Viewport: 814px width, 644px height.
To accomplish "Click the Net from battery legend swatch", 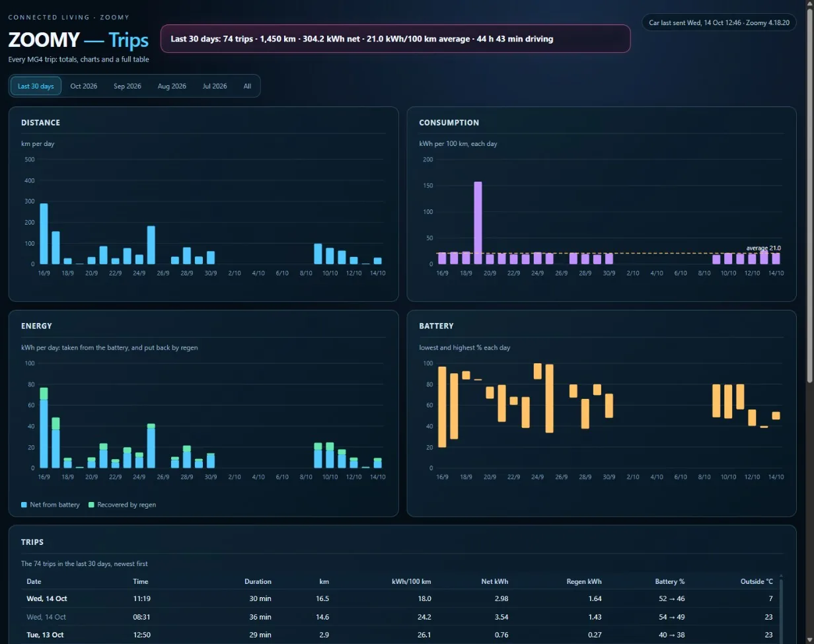I will click(x=24, y=505).
